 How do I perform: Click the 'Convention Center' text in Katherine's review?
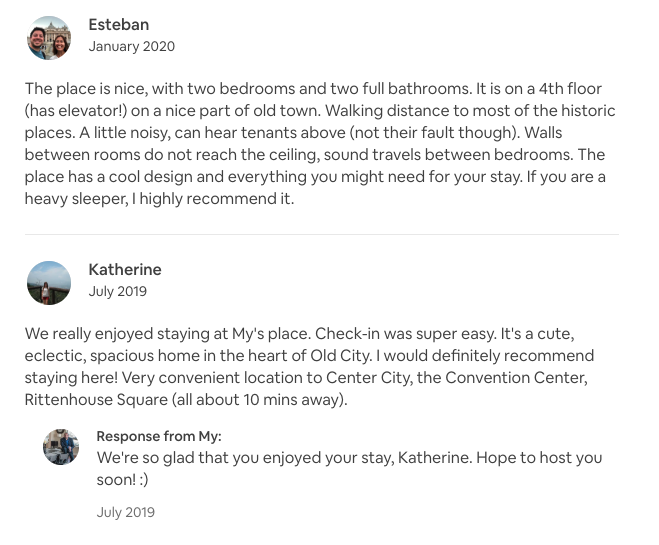[516, 377]
